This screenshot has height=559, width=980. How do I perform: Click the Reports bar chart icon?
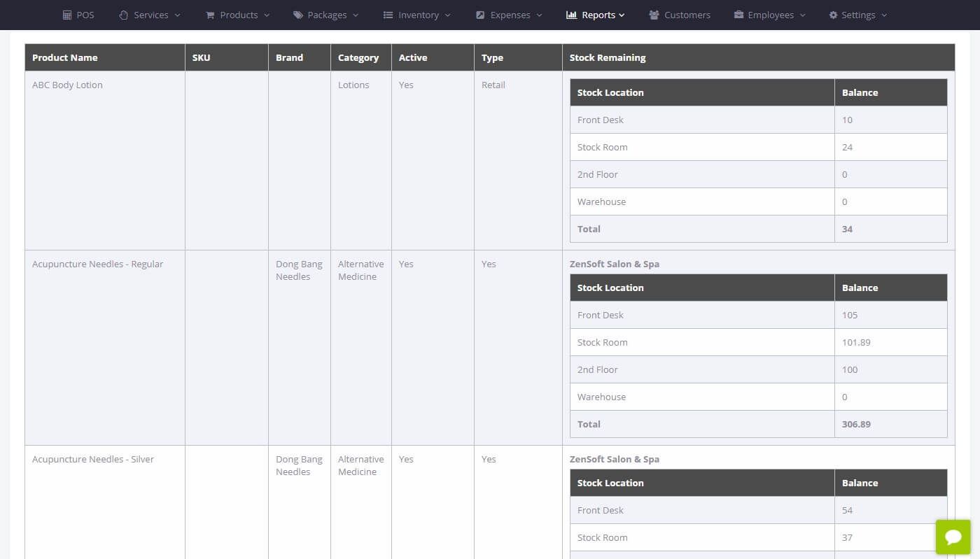571,15
